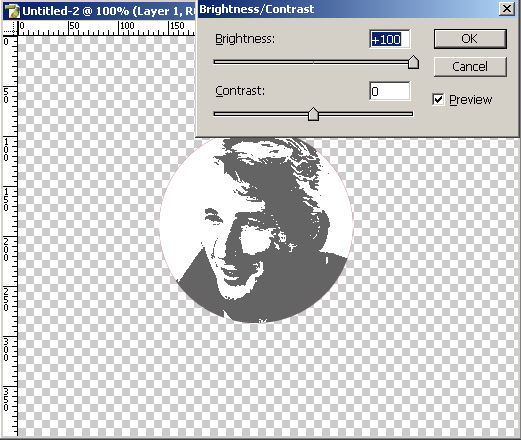
Task: Cancel the Brightness/Contrast adjustment
Action: click(x=470, y=67)
